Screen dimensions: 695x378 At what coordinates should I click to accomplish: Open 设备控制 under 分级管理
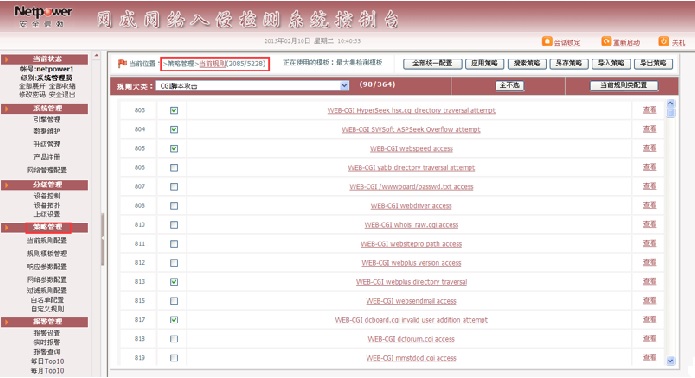point(47,196)
